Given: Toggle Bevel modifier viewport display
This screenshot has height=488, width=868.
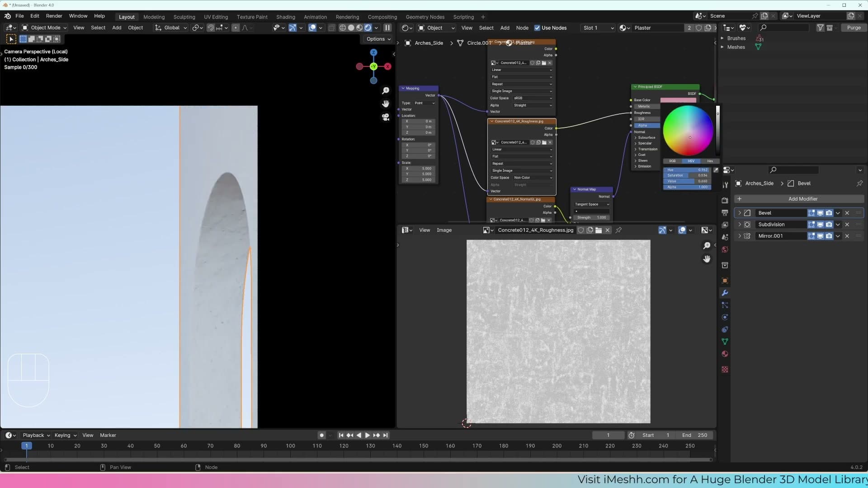Looking at the screenshot, I should (820, 213).
